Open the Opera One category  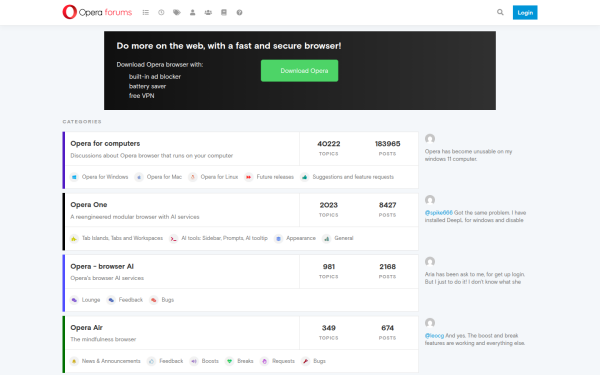(x=89, y=205)
